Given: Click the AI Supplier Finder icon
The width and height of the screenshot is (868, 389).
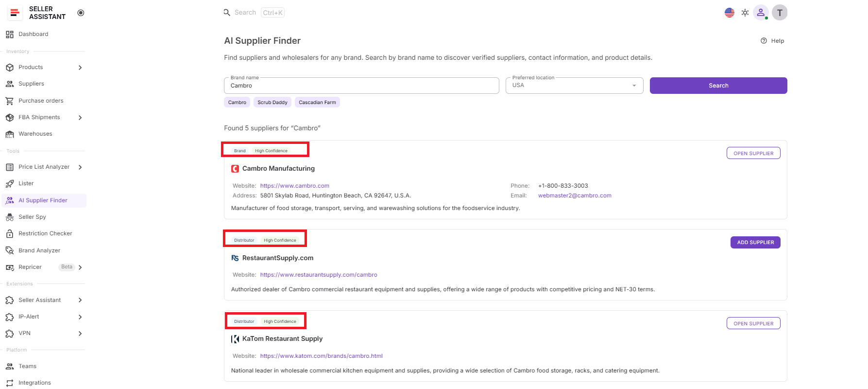Looking at the screenshot, I should 10,200.
